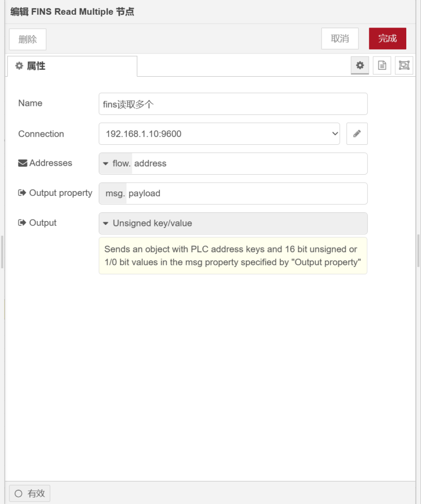The width and height of the screenshot is (421, 504).
Task: Click the Output property field showing payload
Action: click(x=246, y=193)
